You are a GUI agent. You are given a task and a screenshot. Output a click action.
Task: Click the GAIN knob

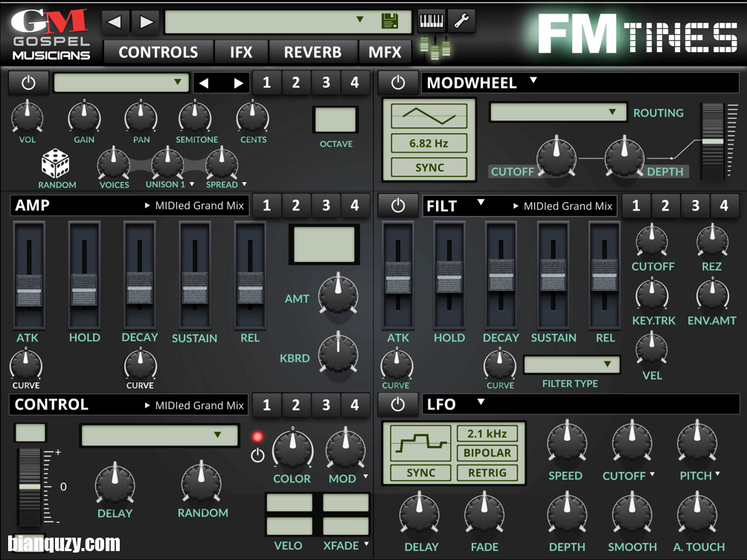coord(84,117)
